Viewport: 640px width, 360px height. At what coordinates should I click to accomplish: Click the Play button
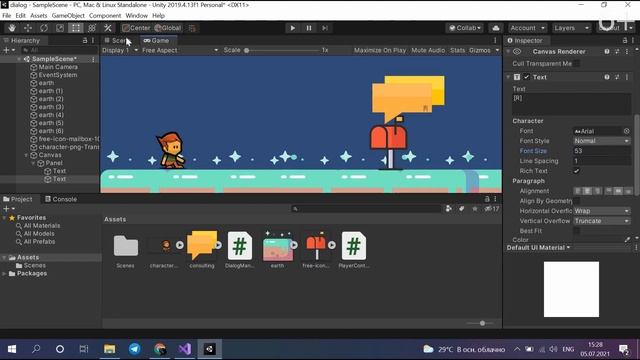292,28
